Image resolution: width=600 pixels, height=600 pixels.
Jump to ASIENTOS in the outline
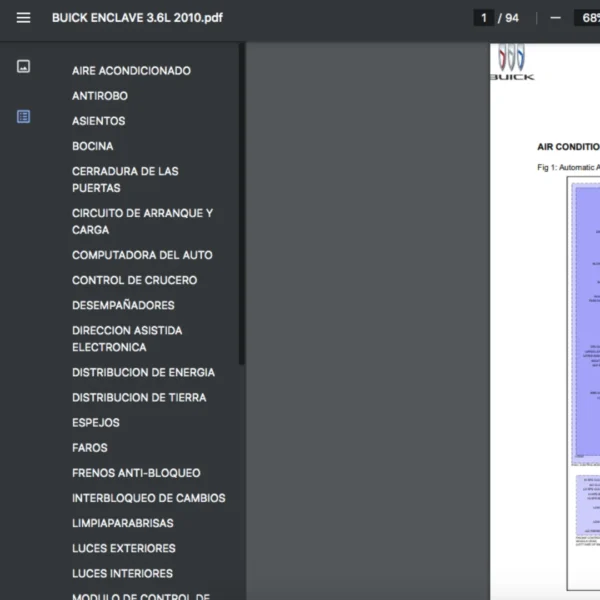(x=98, y=121)
